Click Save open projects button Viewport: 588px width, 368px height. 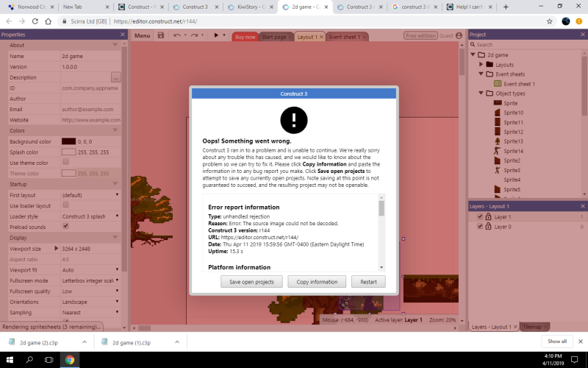tap(251, 282)
